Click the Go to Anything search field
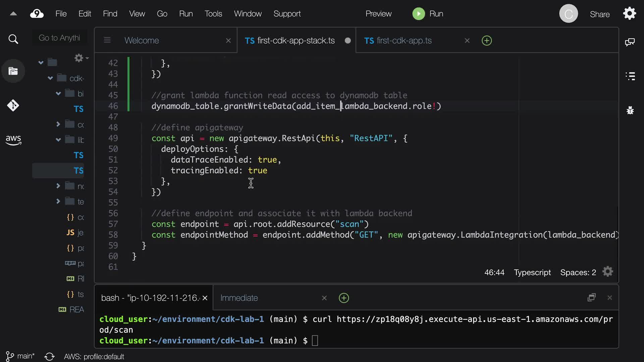Screen dimensions: 644x362 pyautogui.click(x=59, y=38)
